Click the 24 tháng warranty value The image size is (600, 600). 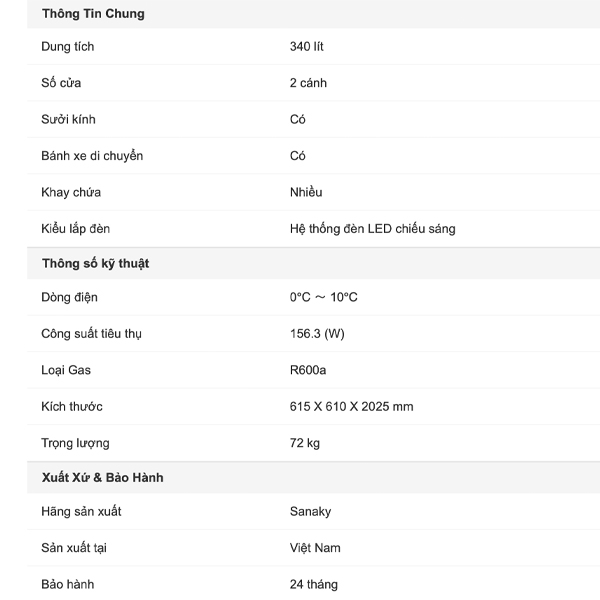point(314,584)
